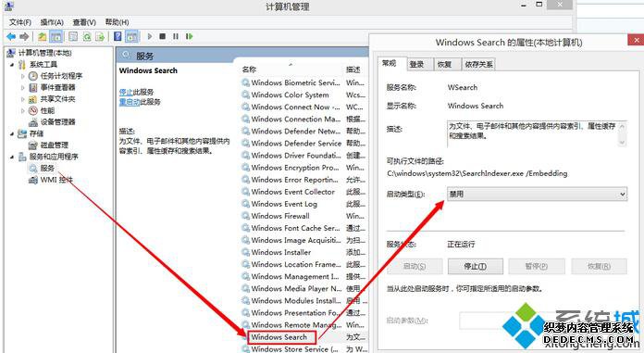This screenshot has width=644, height=353.
Task: Collapse the 存储 tree node
Action: (x=12, y=133)
